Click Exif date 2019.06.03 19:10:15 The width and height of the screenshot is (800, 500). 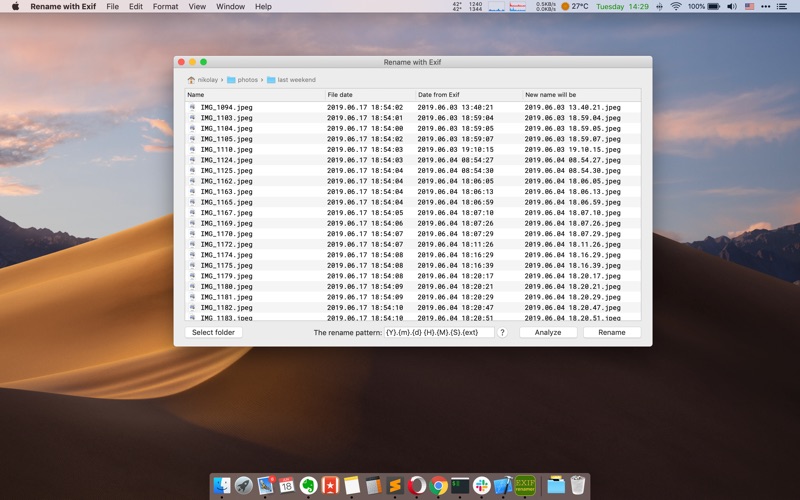[x=455, y=149]
